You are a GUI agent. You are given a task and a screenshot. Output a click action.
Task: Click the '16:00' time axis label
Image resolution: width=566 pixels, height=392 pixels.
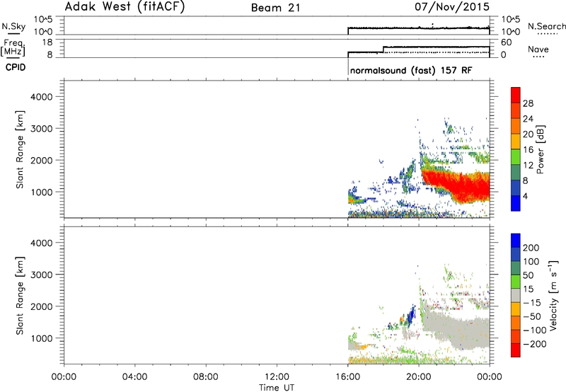coord(347,377)
